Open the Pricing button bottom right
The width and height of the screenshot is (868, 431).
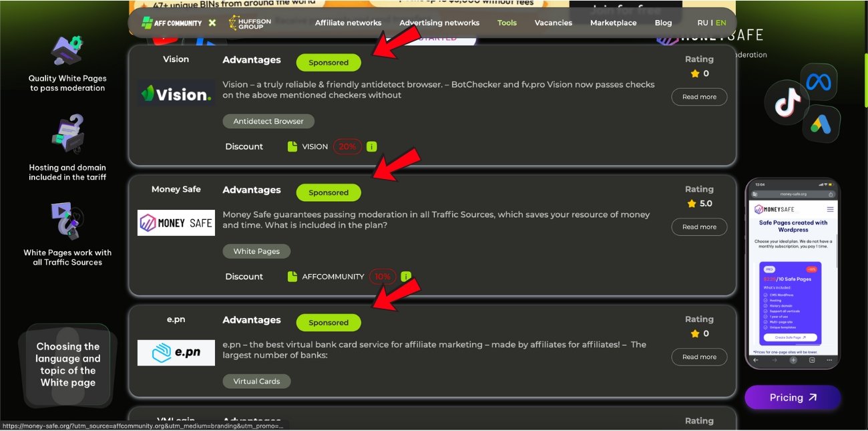tap(792, 397)
